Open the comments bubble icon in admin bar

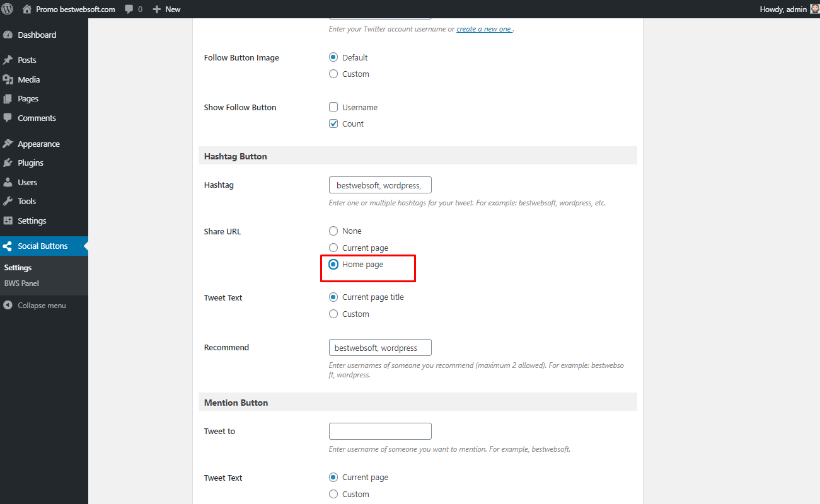pyautogui.click(x=129, y=9)
